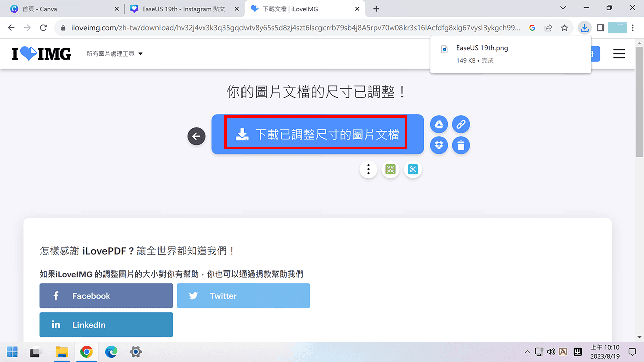Share to Twitter
Screen dimensions: 644x362
click(x=244, y=296)
